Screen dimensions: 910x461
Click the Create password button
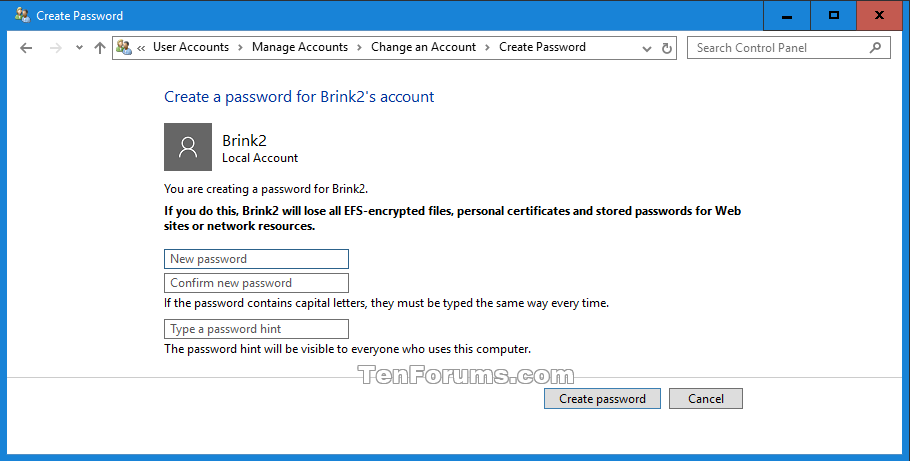602,399
